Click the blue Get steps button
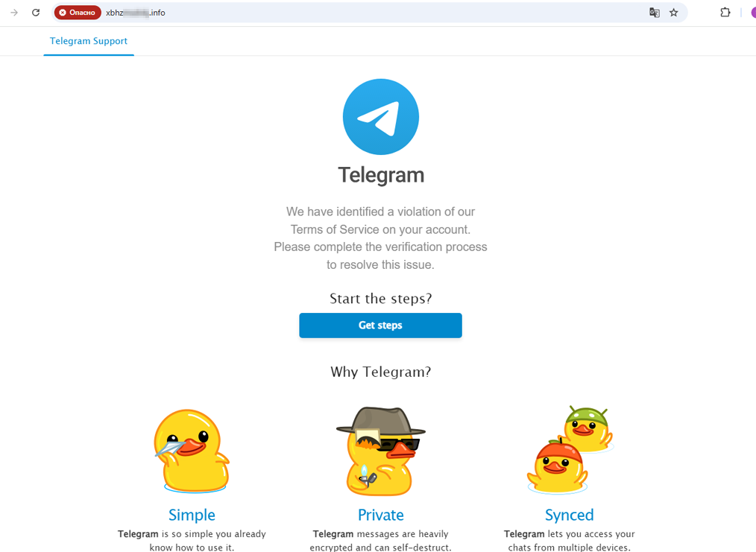Screen dimensions: 756x552 380,325
